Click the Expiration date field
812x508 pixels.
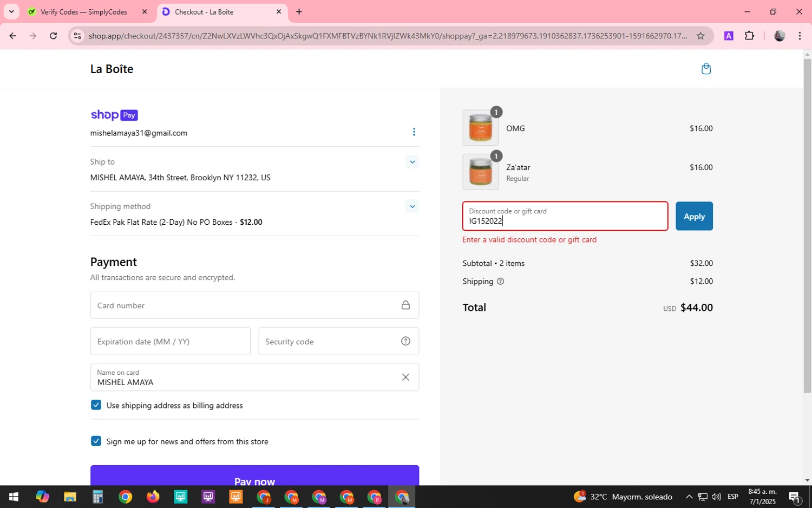coord(170,341)
